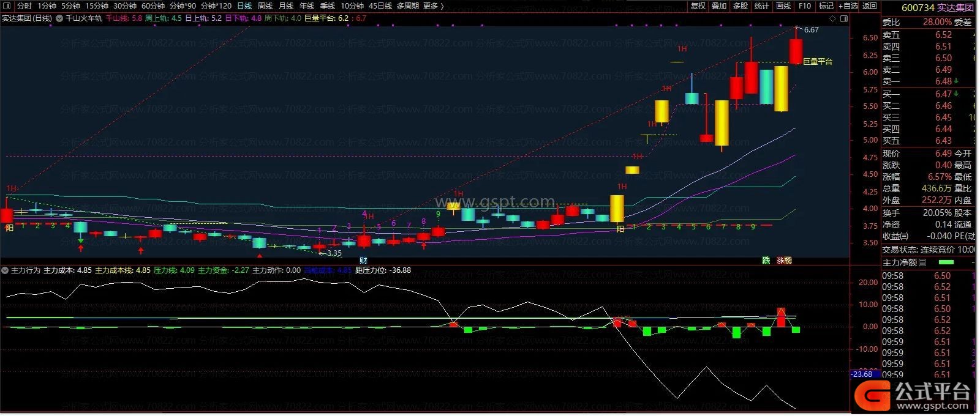Click +自选 to add to watchlist
This screenshot has width=980, height=416.
[x=848, y=6]
